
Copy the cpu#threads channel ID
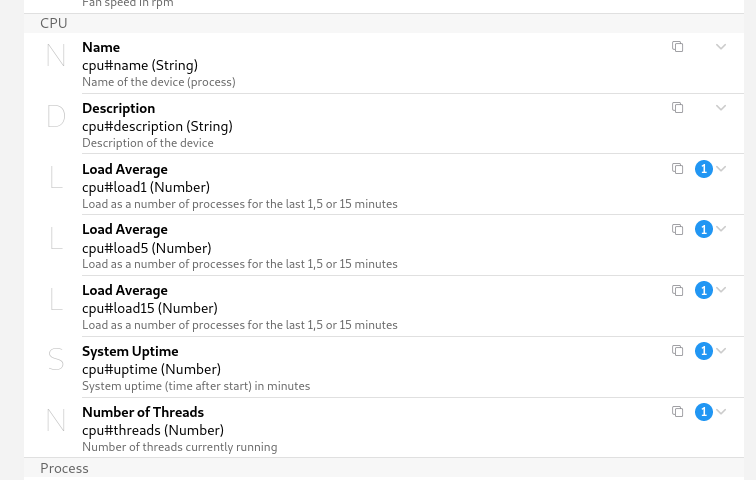(x=677, y=412)
